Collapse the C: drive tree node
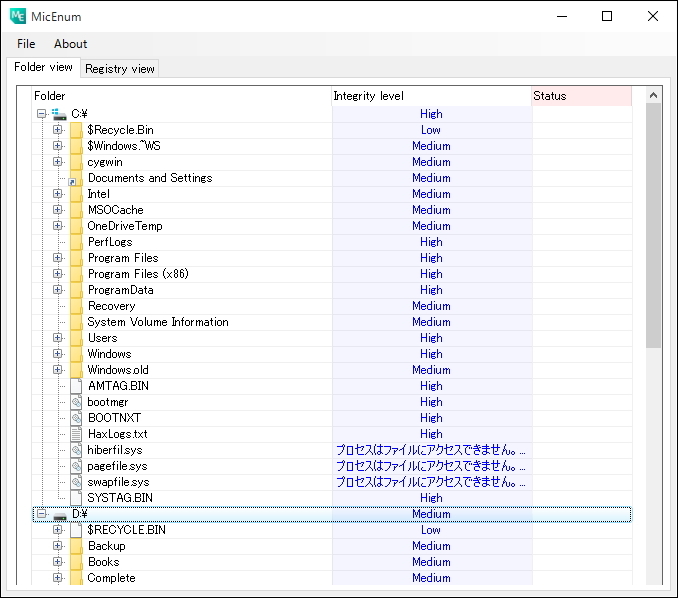This screenshot has width=678, height=598. (x=41, y=114)
